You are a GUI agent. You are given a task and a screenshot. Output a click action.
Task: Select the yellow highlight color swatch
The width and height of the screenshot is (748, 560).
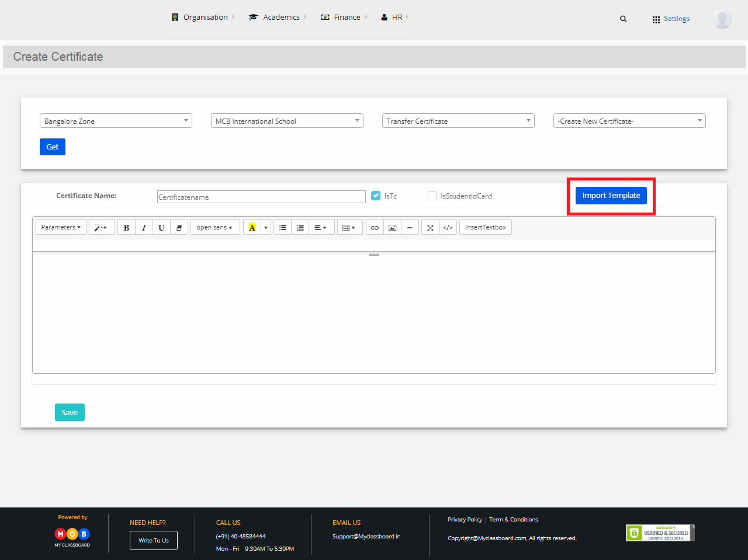pyautogui.click(x=252, y=227)
